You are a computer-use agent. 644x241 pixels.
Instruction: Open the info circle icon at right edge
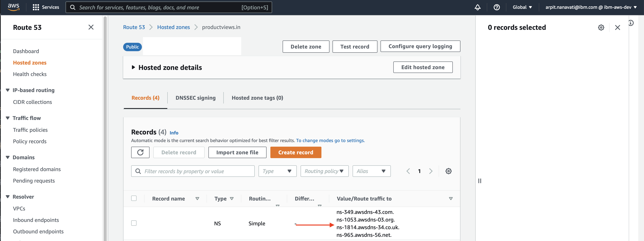631,23
